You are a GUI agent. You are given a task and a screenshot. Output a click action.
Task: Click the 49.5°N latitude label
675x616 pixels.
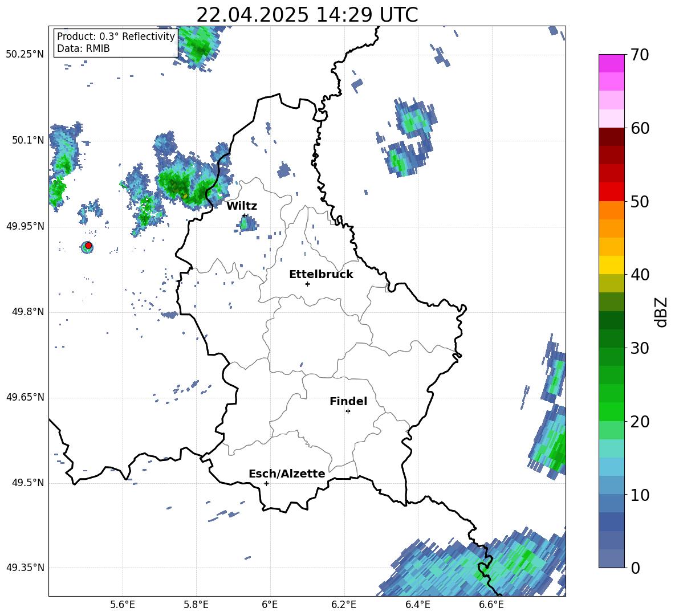click(28, 483)
